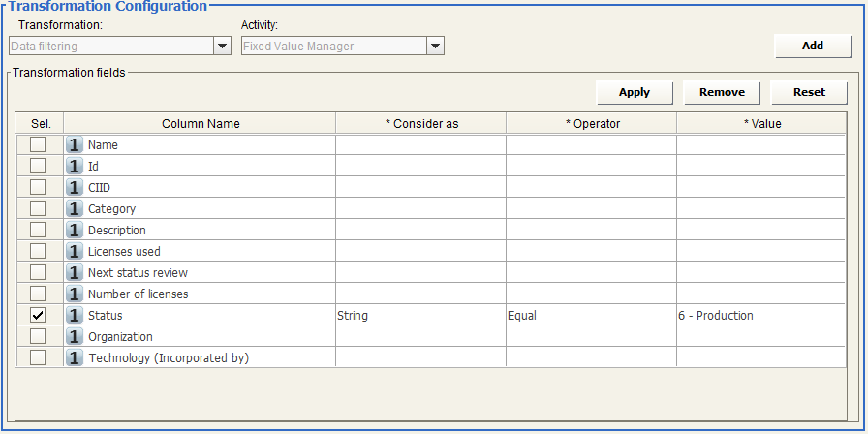The image size is (868, 434).
Task: Click the field icon beside Status
Action: (x=75, y=316)
